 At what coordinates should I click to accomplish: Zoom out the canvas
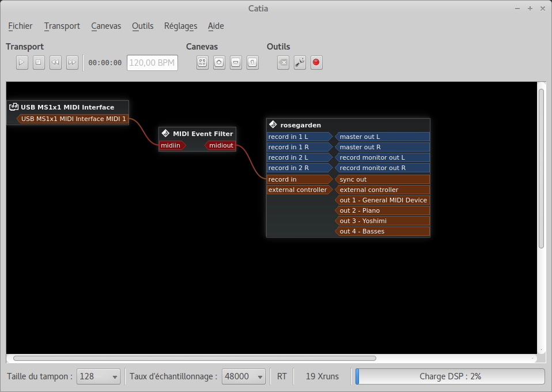tap(236, 62)
